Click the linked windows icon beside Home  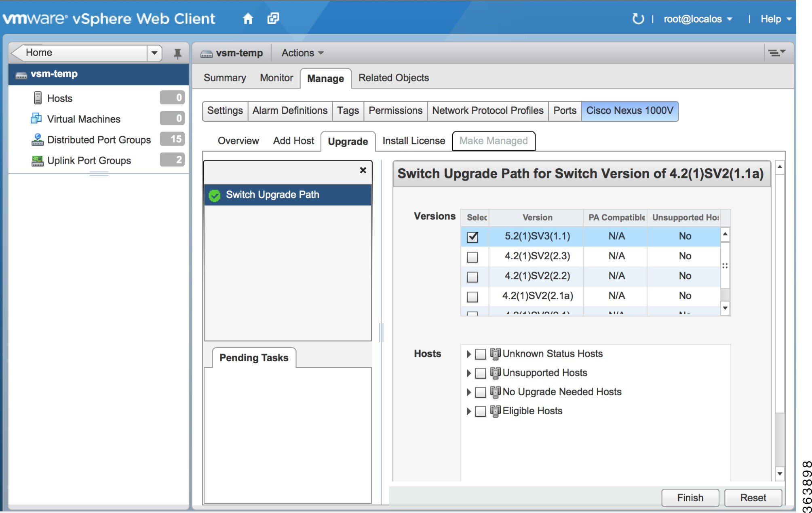click(x=273, y=19)
